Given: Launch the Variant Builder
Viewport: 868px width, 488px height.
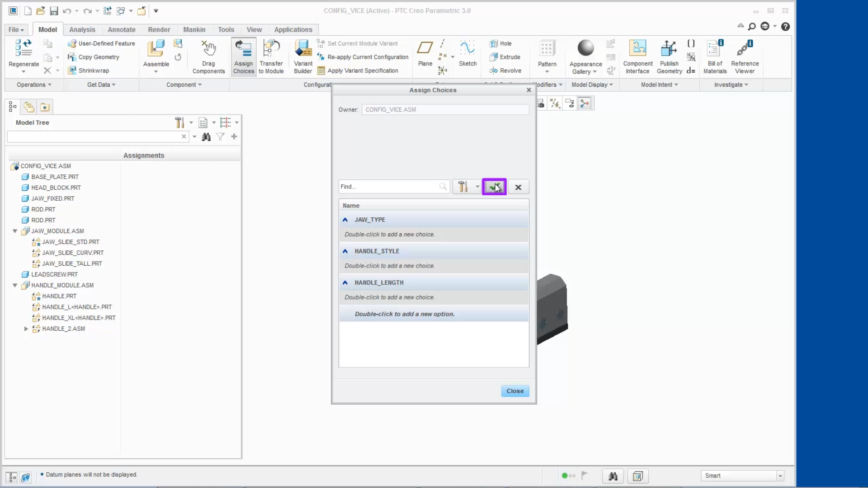Looking at the screenshot, I should (x=303, y=54).
